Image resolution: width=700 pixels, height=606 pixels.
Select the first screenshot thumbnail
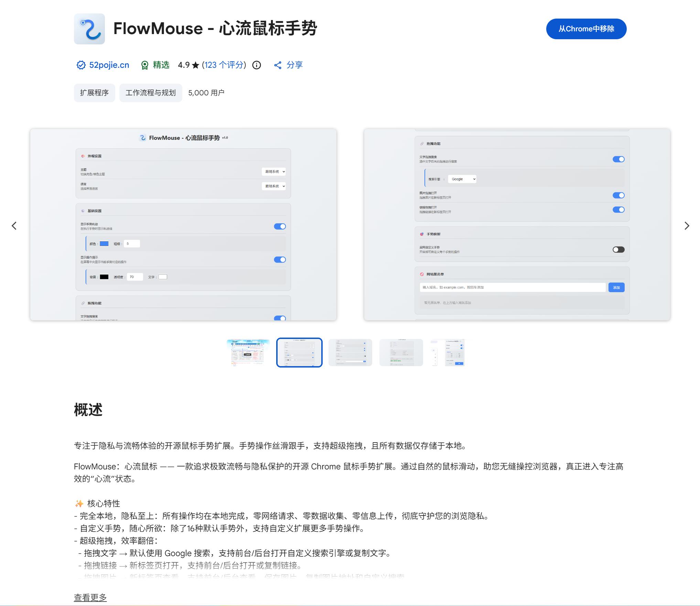click(x=248, y=353)
